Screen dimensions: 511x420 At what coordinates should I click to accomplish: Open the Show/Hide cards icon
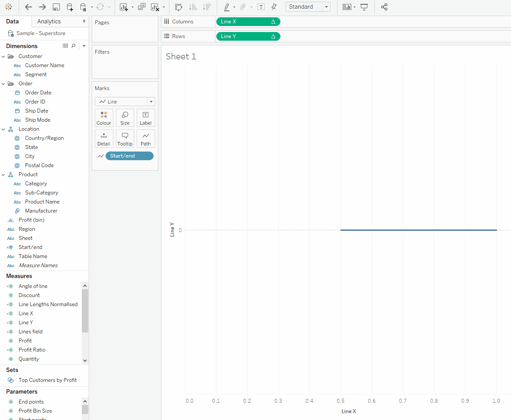[x=347, y=7]
